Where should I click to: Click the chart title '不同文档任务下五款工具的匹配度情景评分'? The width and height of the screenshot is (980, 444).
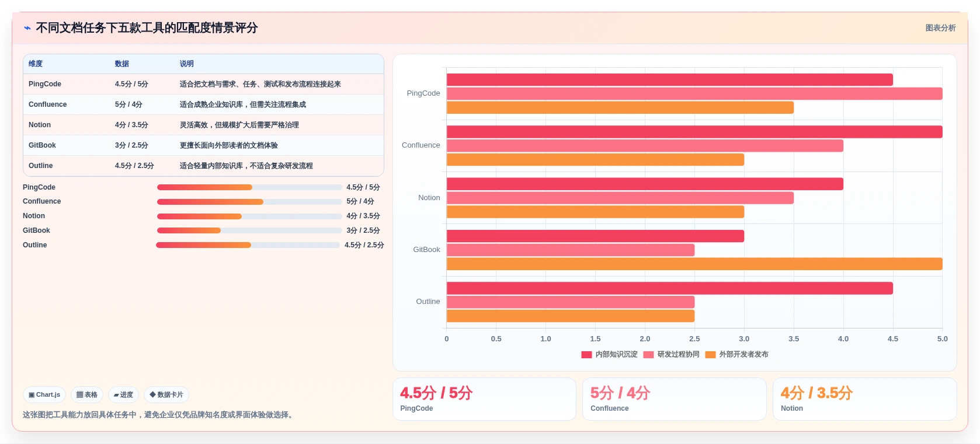(147, 28)
